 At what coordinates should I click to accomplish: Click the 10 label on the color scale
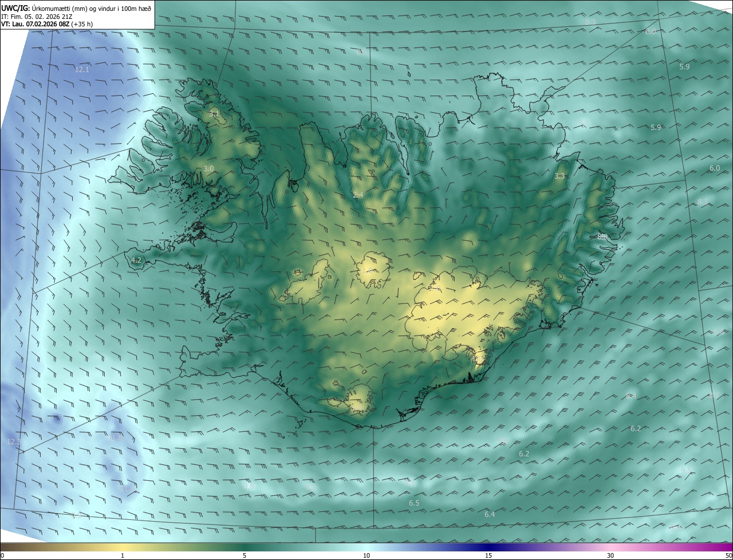point(366,556)
